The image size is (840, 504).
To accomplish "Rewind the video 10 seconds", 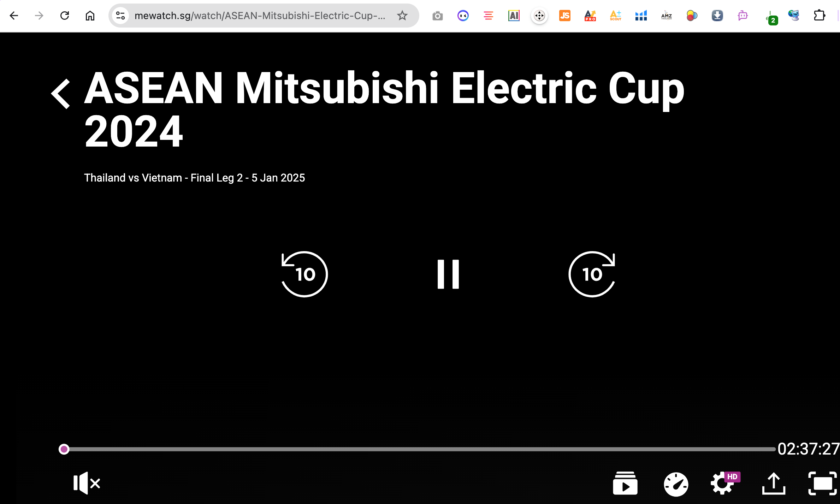I will click(x=304, y=274).
